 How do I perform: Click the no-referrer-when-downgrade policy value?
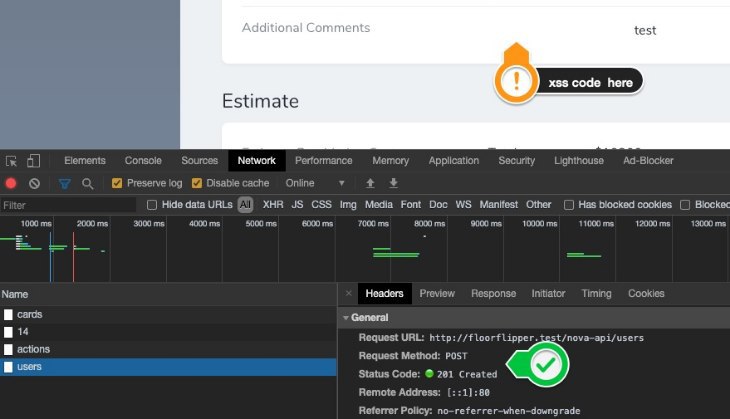pos(508,411)
